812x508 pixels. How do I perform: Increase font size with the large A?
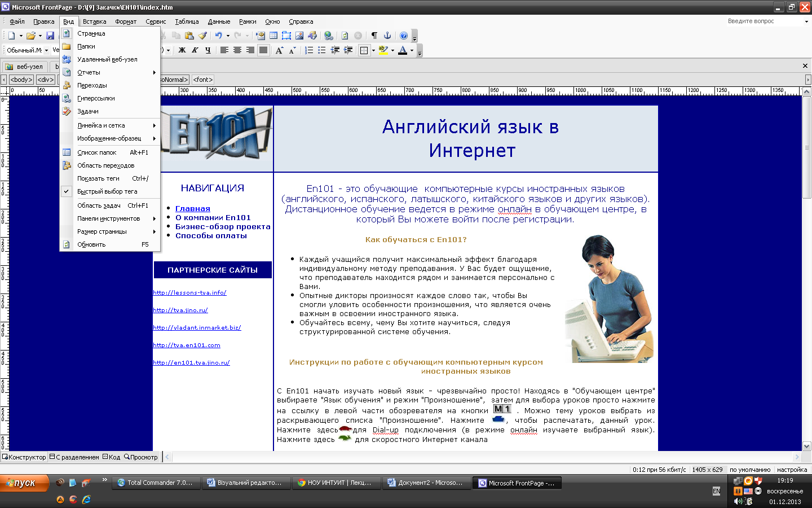[x=279, y=50]
